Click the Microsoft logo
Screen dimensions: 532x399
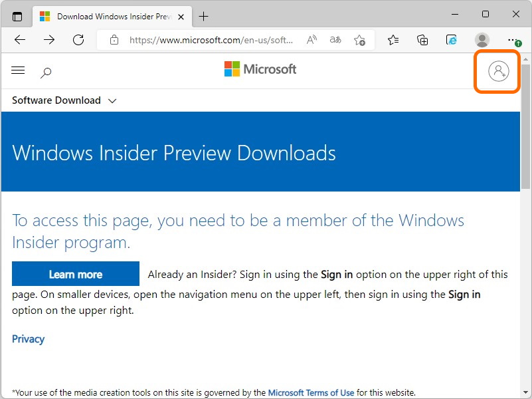click(x=260, y=68)
